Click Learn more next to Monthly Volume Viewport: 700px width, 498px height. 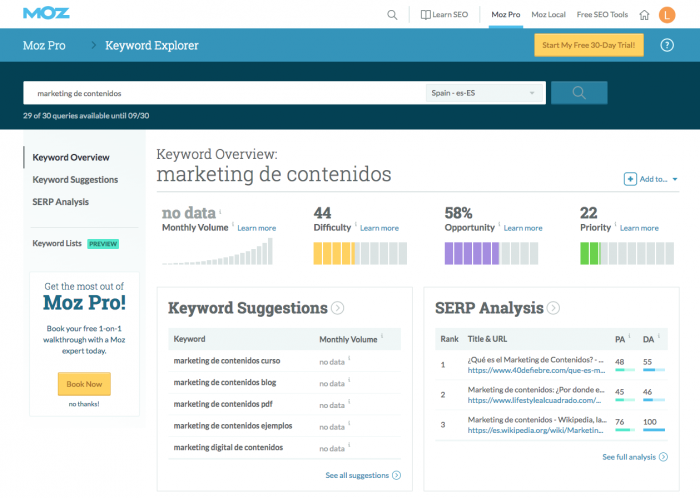click(x=257, y=228)
